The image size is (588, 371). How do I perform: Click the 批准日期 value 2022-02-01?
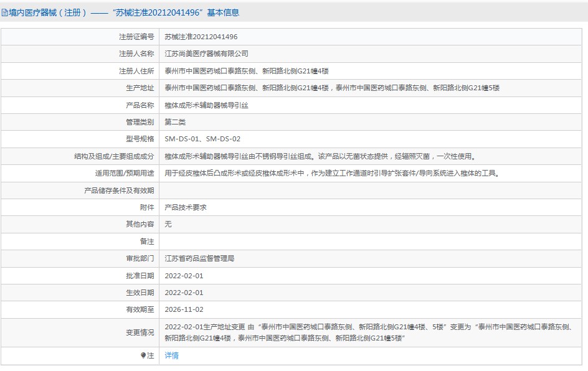point(184,275)
